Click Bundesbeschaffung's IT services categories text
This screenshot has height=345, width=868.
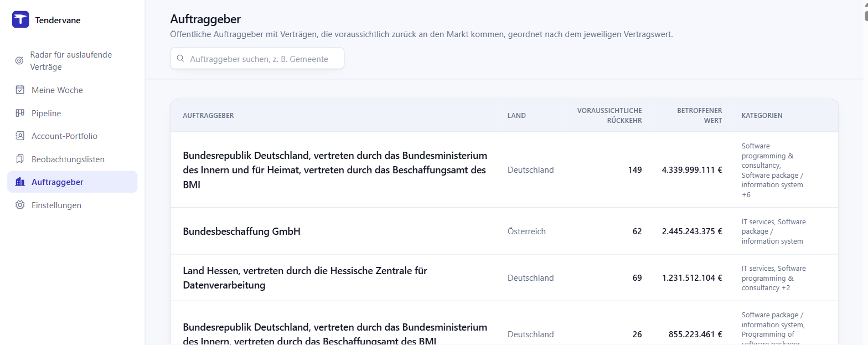pos(774,231)
